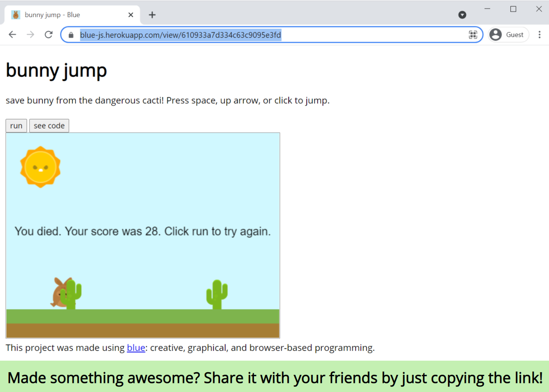Click the green share banner text
This screenshot has height=392, width=549.
(275, 378)
